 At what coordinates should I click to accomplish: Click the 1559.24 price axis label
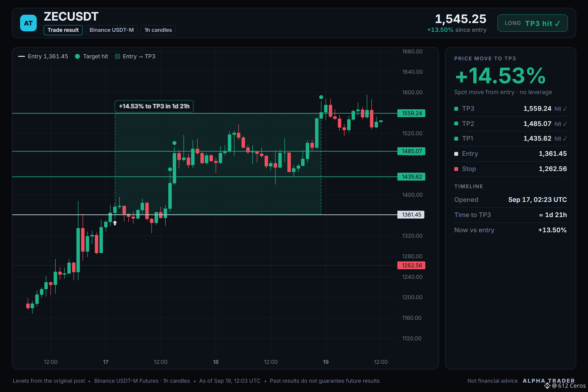411,113
